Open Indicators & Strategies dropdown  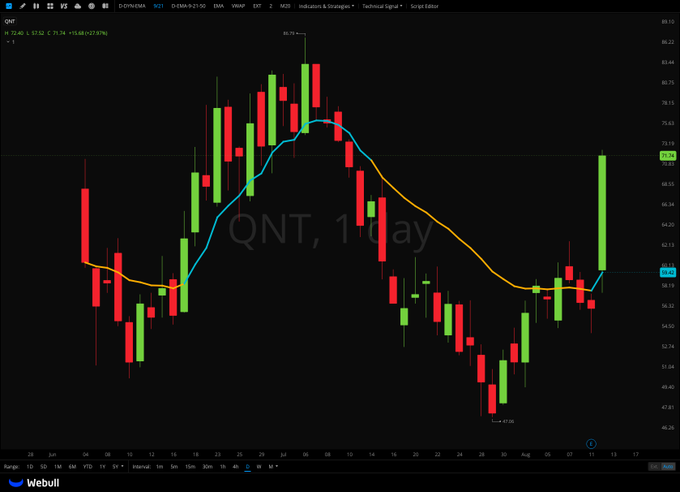326,6
